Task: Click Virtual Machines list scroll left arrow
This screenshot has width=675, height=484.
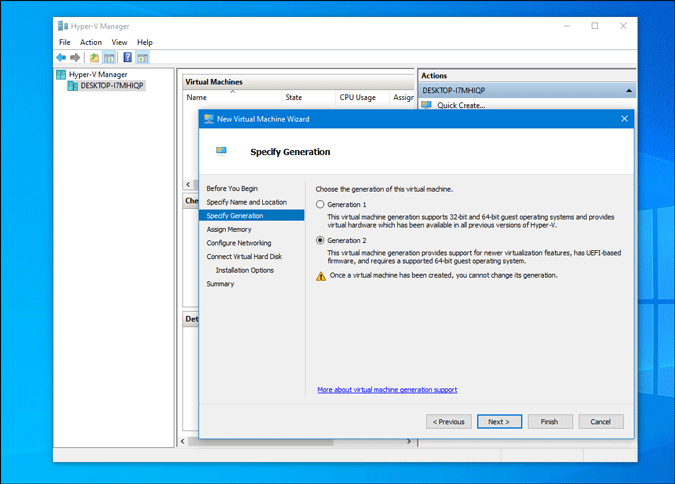Action: 188,184
